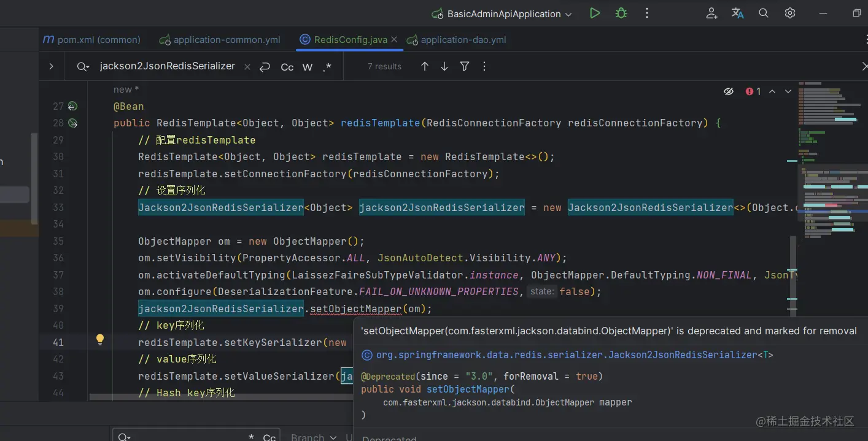Switch to pom.xml (common) tab

[91, 40]
